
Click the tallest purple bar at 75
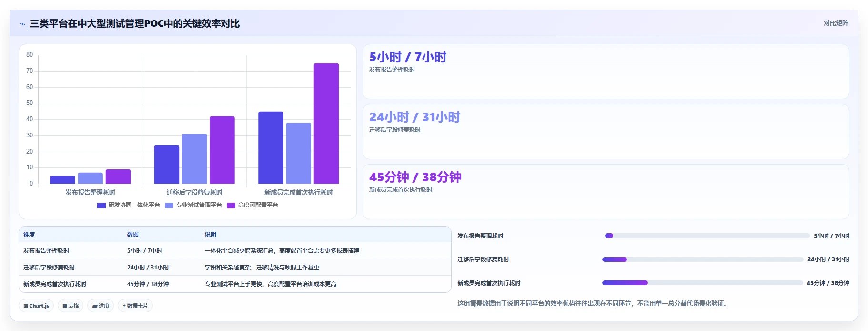pyautogui.click(x=326, y=124)
